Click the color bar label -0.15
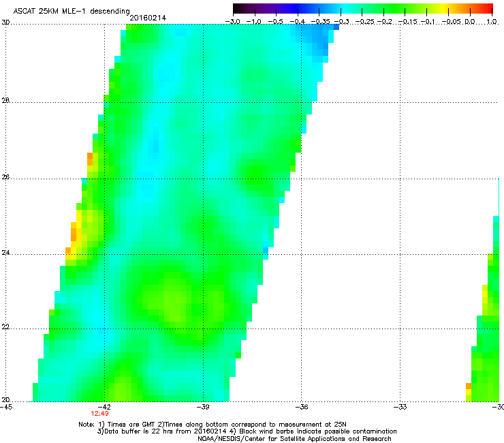Viewport: 504px width, 443px height. 407,22
